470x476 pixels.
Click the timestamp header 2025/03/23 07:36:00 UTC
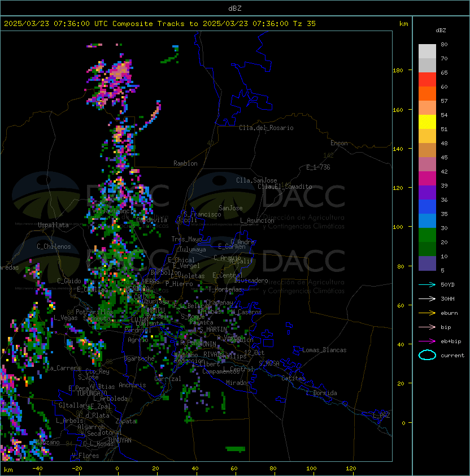pyautogui.click(x=56, y=24)
